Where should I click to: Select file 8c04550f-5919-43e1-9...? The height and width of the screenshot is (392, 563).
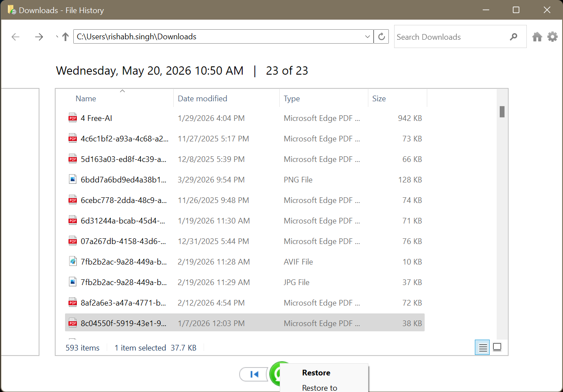tap(124, 323)
